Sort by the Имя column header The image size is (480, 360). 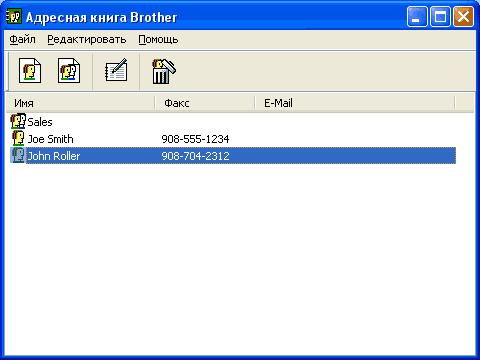pos(80,103)
